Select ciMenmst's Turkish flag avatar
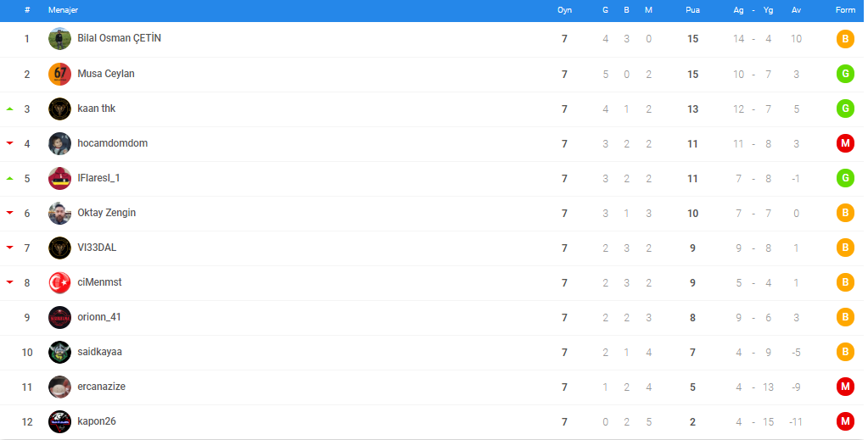Image resolution: width=868 pixels, height=440 pixels. tap(59, 283)
